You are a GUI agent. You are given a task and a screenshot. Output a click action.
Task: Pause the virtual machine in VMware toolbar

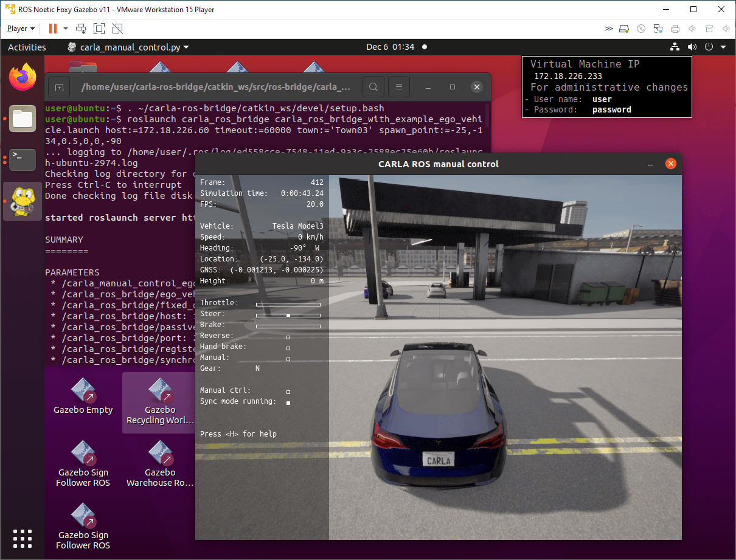tap(52, 29)
